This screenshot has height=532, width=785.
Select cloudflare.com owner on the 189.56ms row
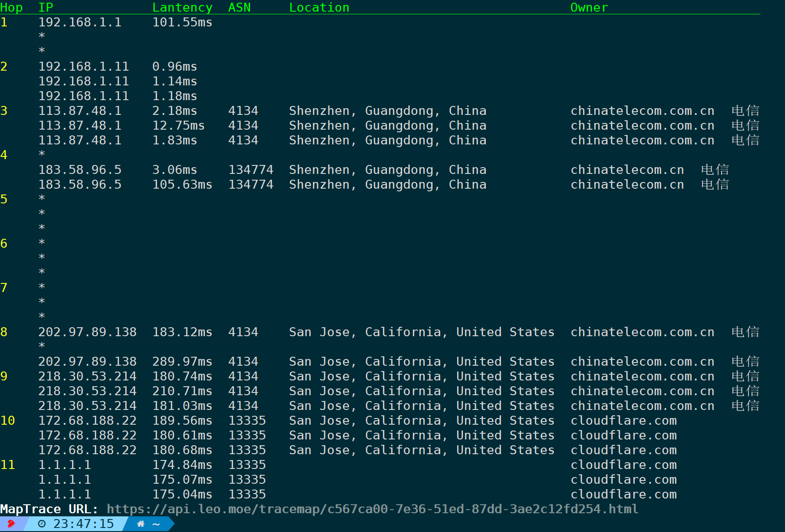[624, 421]
